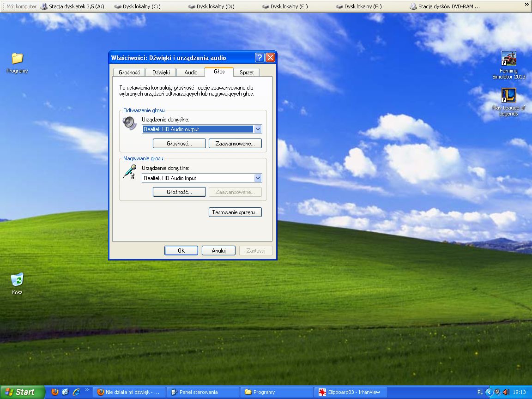The image size is (532, 399).
Task: Click Zaawansowane button under Odtwarzanie głosu
Action: [x=235, y=144]
